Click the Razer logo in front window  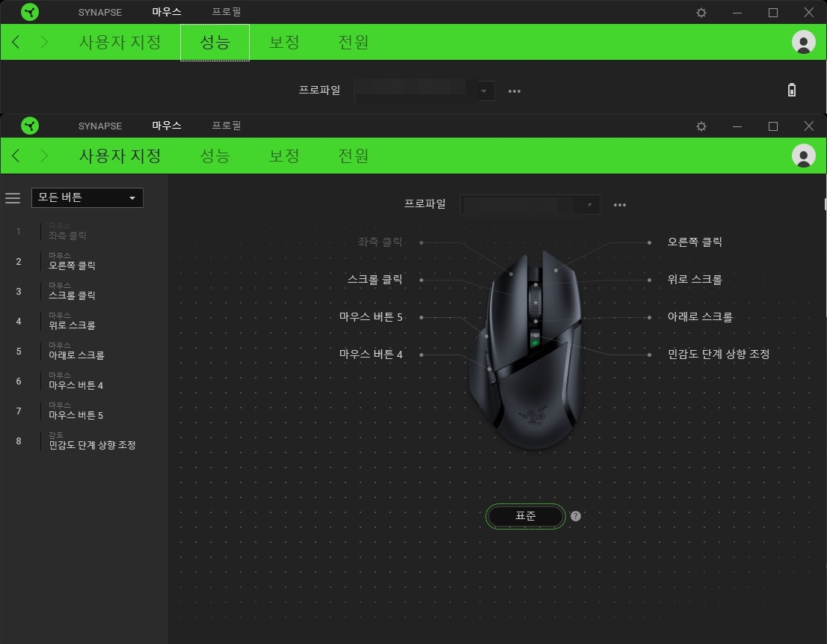pos(30,126)
